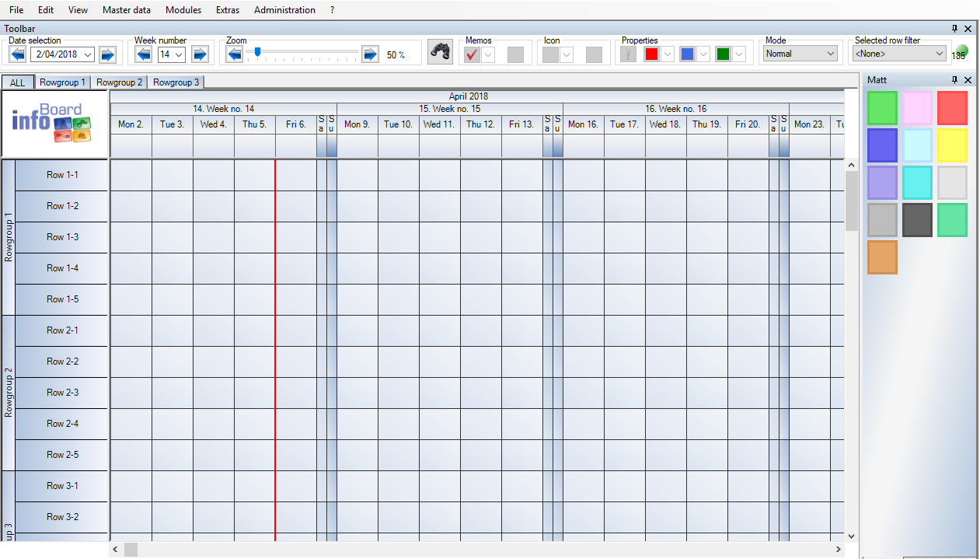Click the zoom out left arrow

tap(235, 54)
